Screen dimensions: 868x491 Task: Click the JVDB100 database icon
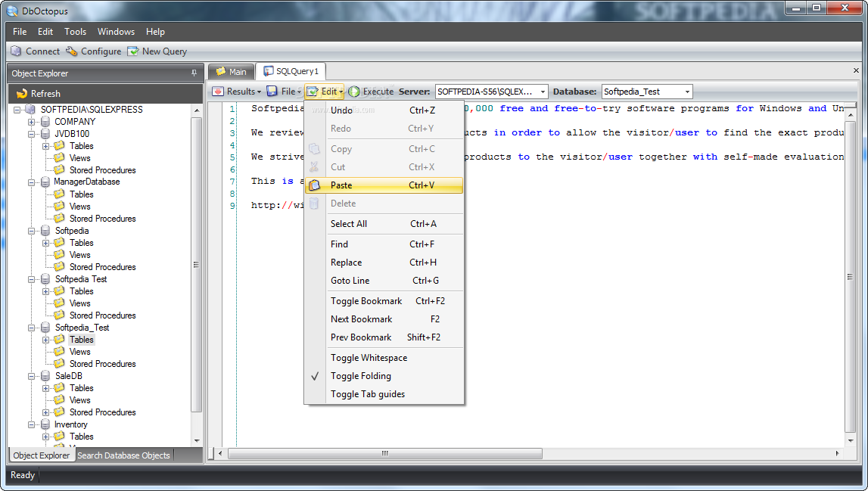tap(45, 134)
